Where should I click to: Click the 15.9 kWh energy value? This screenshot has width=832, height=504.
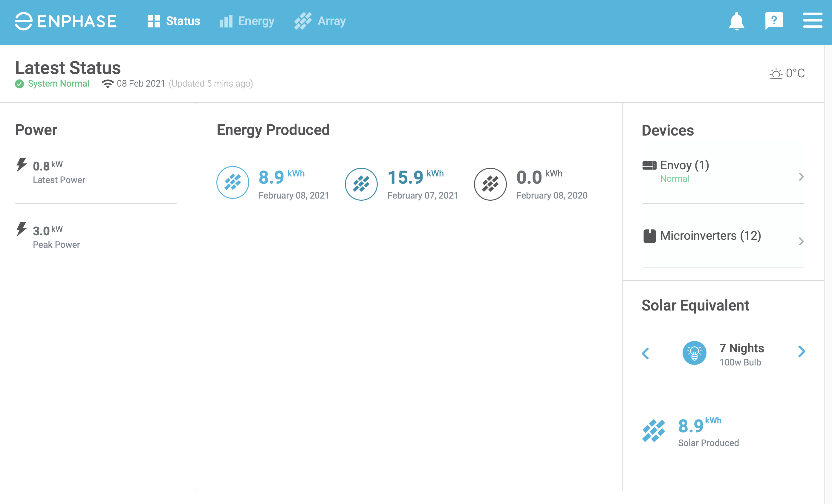[415, 177]
